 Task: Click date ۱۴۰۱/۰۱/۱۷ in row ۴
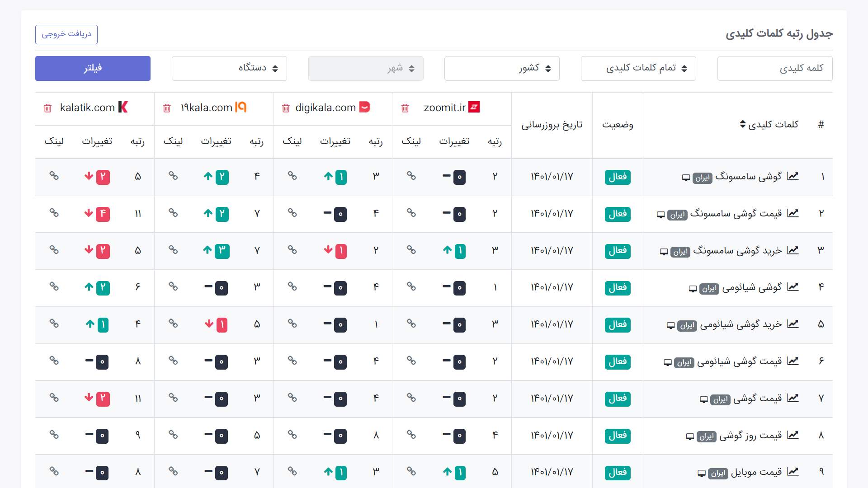coord(552,287)
